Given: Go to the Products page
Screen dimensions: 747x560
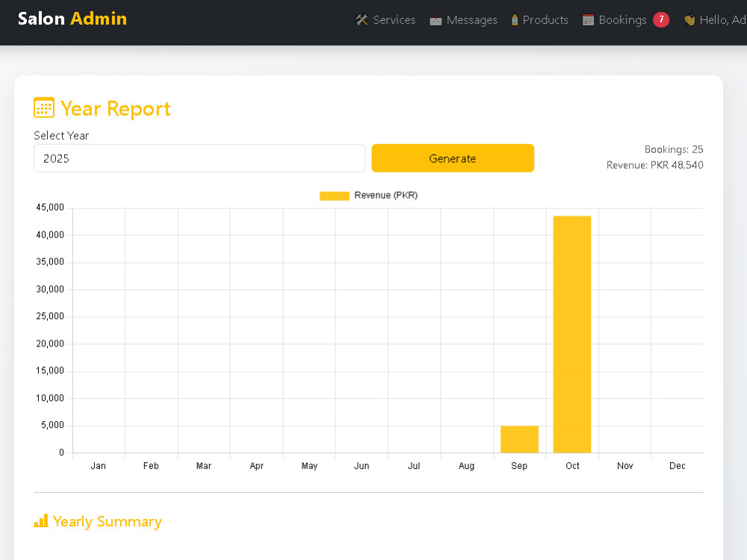Looking at the screenshot, I should pyautogui.click(x=539, y=20).
